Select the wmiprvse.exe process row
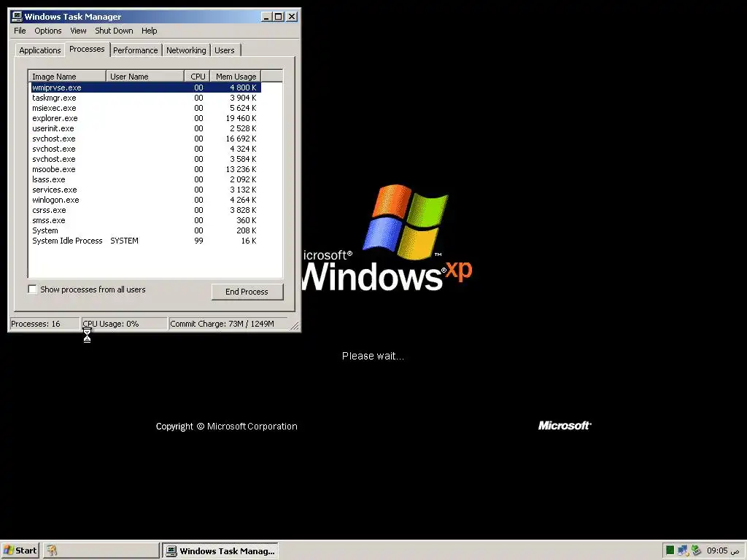747x560 pixels. coord(145,87)
